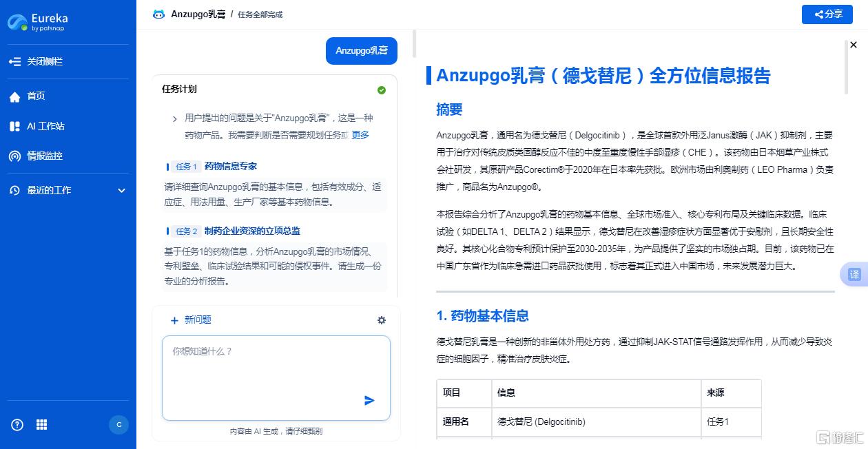Expand the task plan reasoning arrow
Viewport: 868px width, 449px height.
[175, 119]
